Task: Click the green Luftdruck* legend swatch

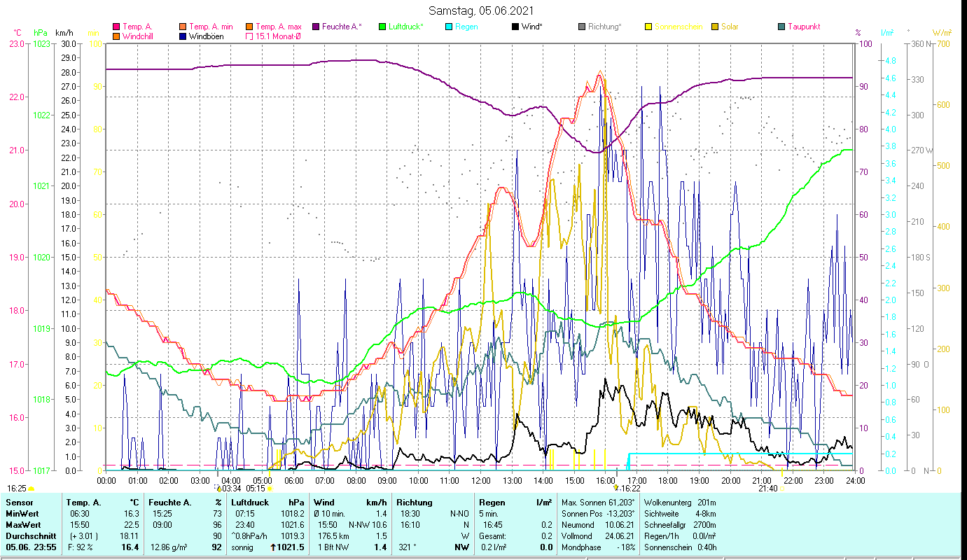Action: pyautogui.click(x=382, y=27)
